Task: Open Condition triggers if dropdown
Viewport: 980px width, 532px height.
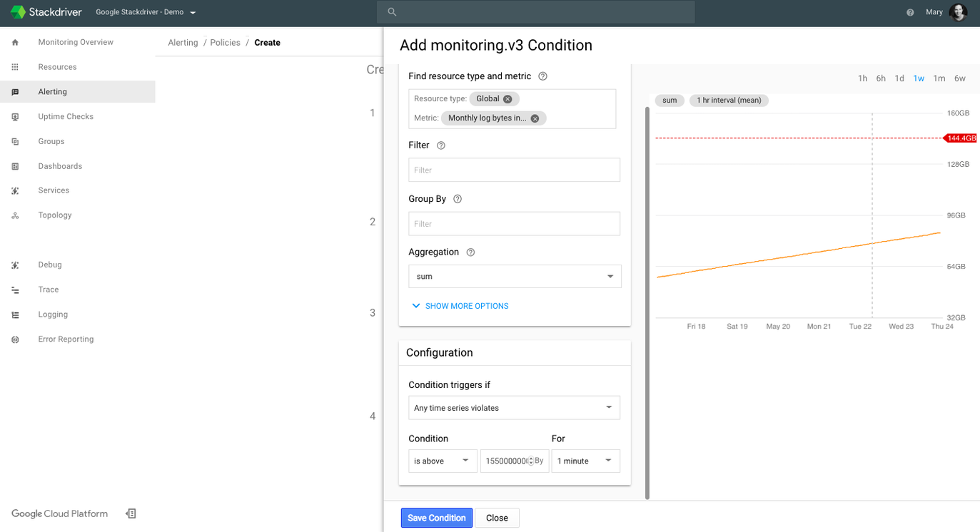Action: coord(514,408)
